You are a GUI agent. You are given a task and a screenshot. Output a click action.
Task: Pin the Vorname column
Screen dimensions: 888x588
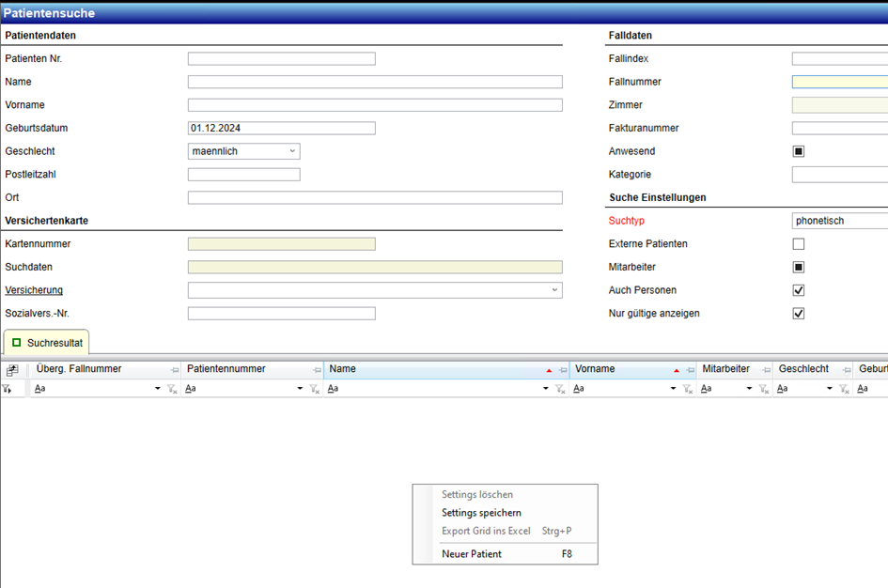(690, 370)
